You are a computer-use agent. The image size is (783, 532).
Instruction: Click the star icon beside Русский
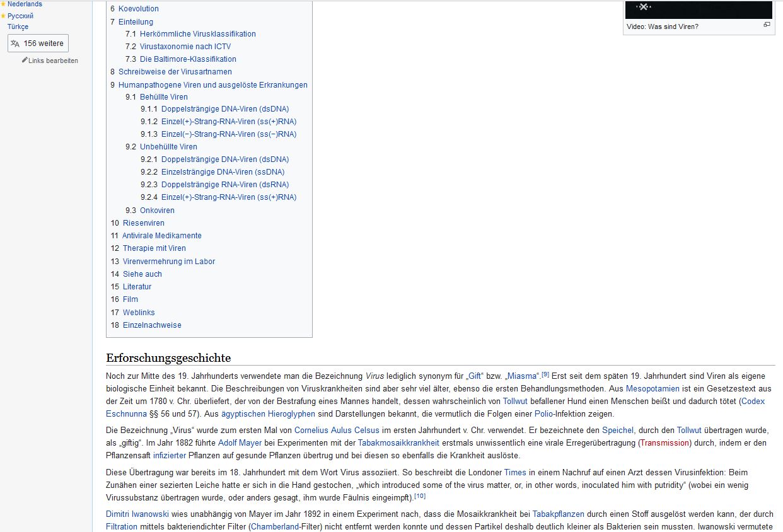tap(3, 16)
